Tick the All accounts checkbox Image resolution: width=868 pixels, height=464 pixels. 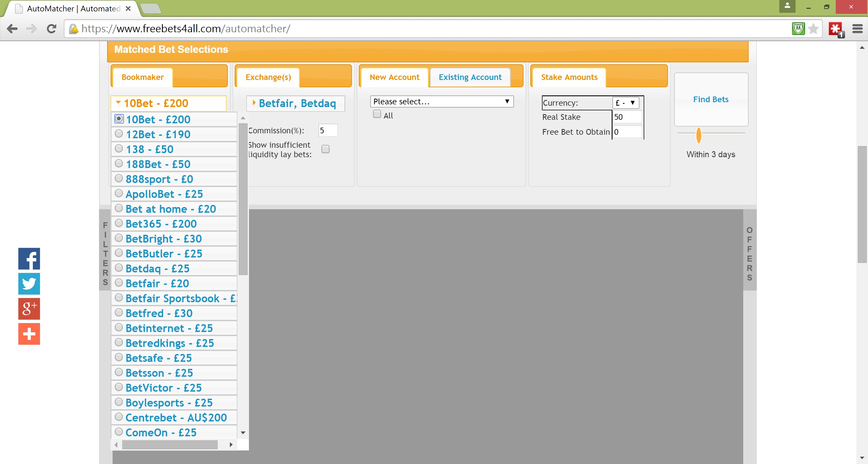377,114
